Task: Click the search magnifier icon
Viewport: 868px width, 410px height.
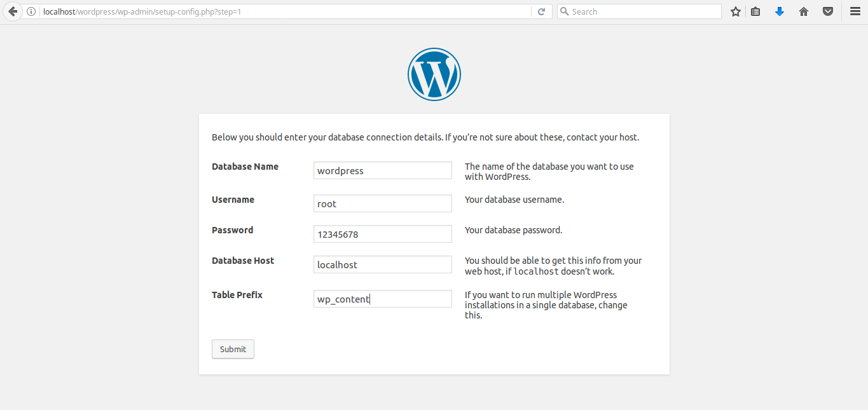Action: click(563, 11)
